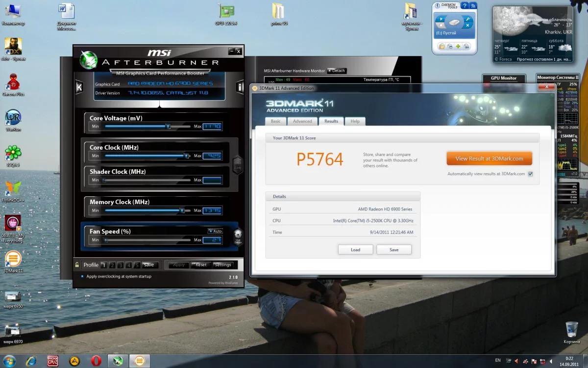Click the Core Clock slider handle
The width and height of the screenshot is (588, 368).
tap(186, 156)
